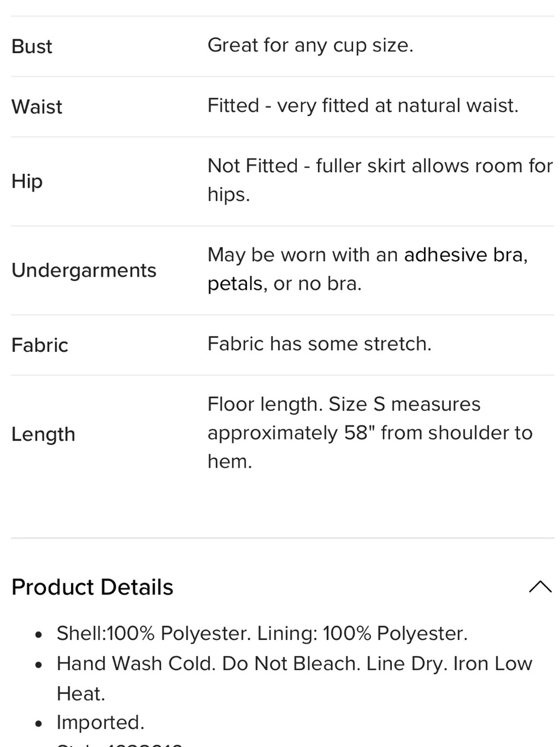Click the 'petals, or no bra' text line
Screen dimensions: 560x747
click(284, 284)
